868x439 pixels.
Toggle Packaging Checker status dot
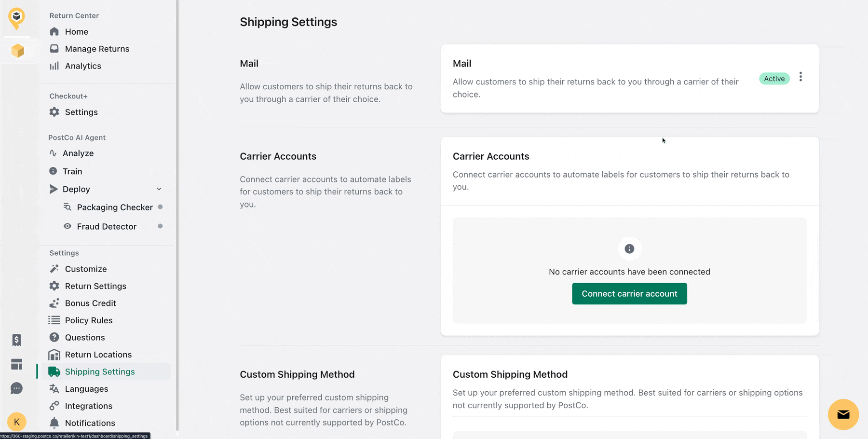pos(160,207)
